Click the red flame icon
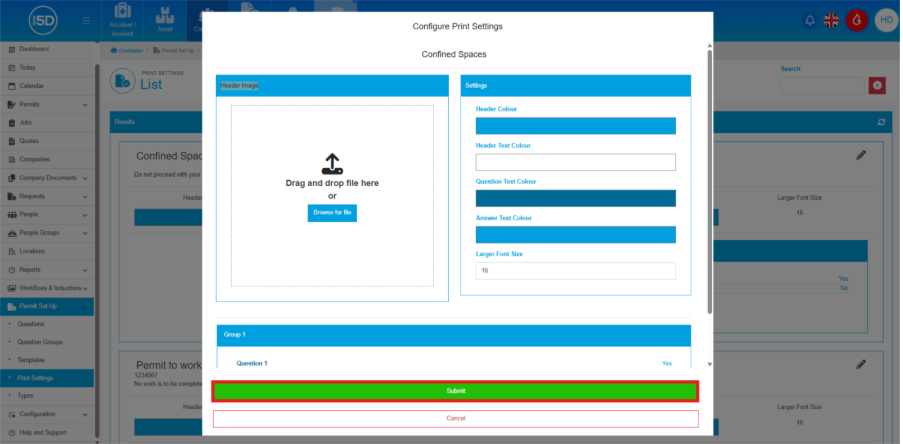 [x=857, y=21]
